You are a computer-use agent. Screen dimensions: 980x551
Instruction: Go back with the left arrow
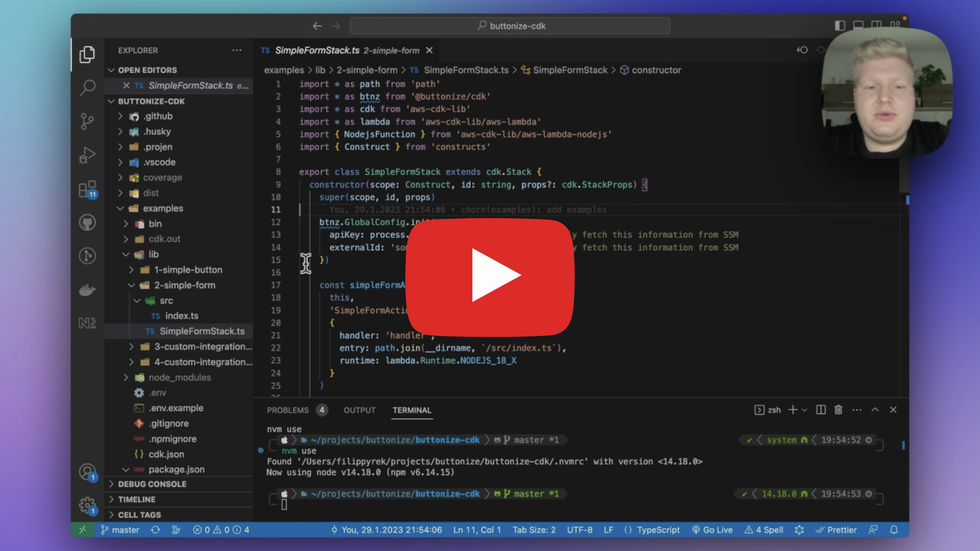tap(317, 26)
